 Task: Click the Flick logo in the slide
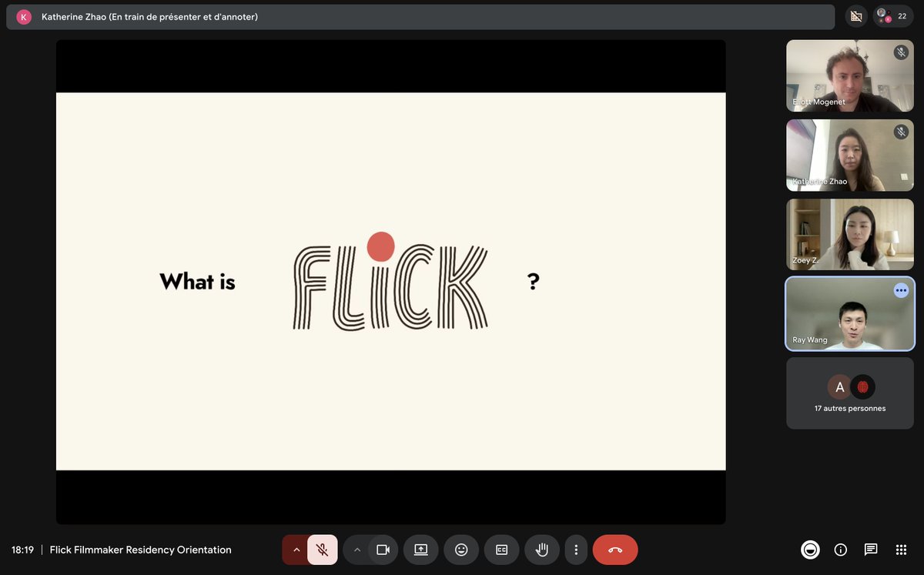[390, 281]
